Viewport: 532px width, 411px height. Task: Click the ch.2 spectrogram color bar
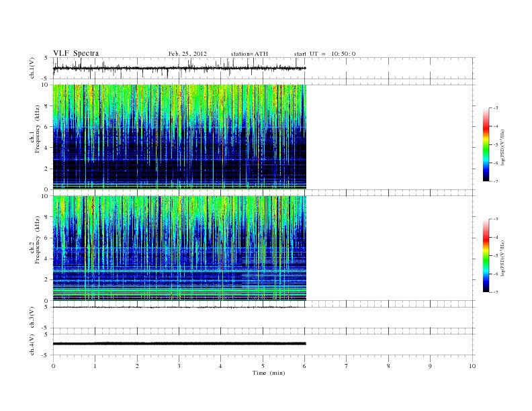(x=486, y=256)
